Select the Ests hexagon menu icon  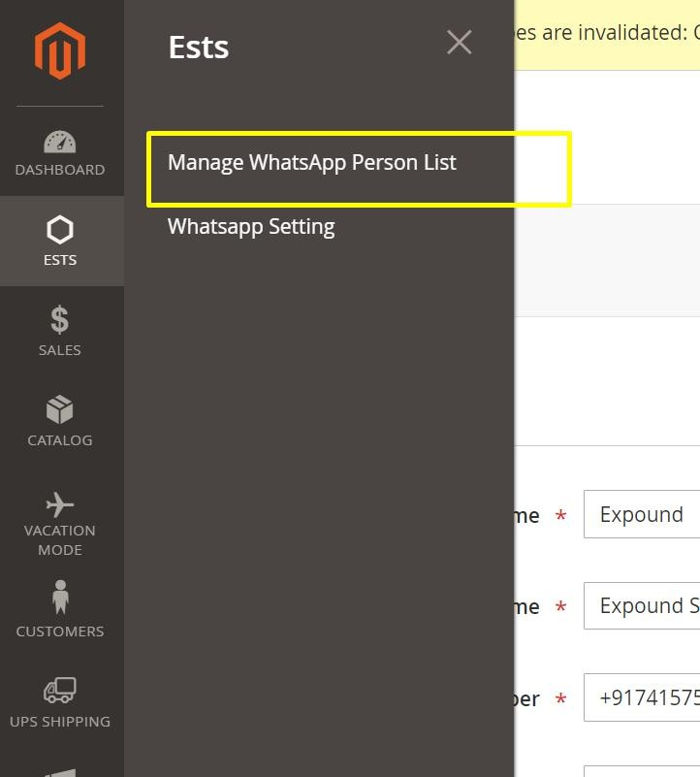pos(60,230)
